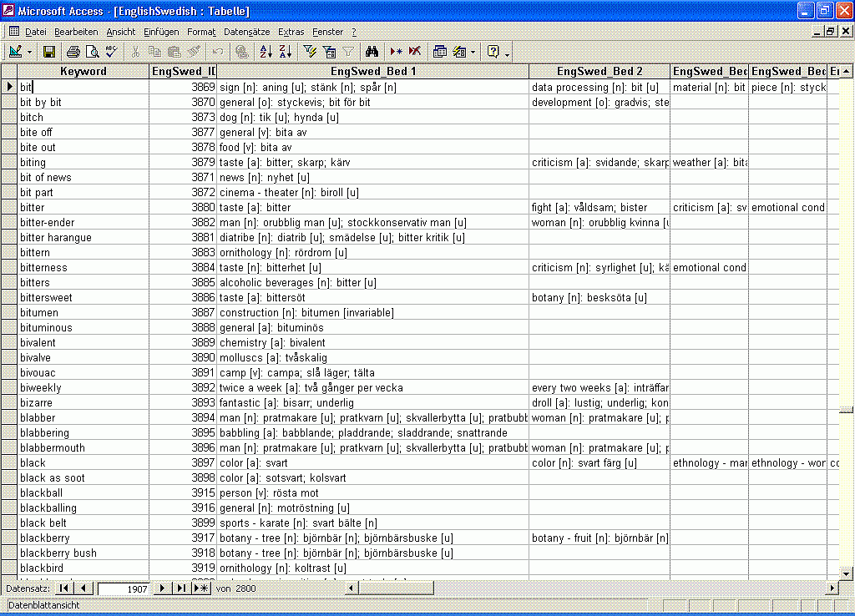Select the EngSwed_ID column header
The image size is (855, 616).
(x=183, y=72)
